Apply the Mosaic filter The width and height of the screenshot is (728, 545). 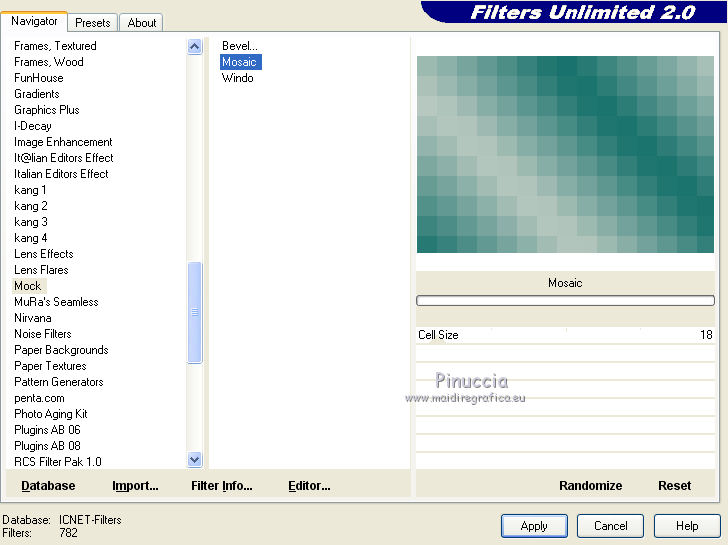point(534,526)
